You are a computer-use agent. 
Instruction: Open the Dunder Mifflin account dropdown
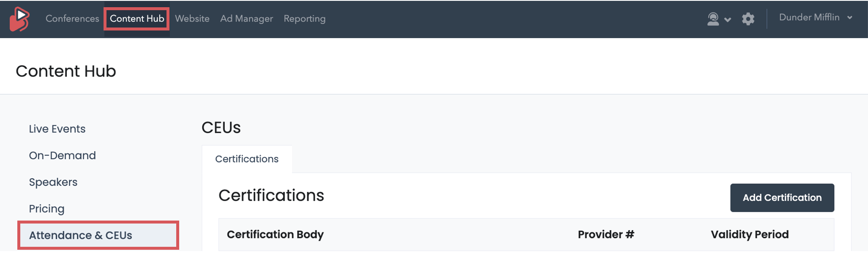pyautogui.click(x=816, y=17)
